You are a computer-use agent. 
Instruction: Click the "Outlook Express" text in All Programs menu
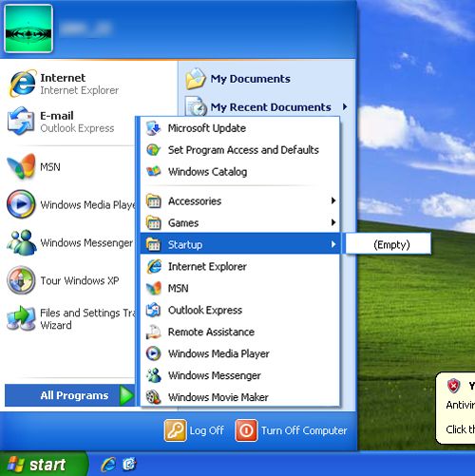[x=205, y=310]
